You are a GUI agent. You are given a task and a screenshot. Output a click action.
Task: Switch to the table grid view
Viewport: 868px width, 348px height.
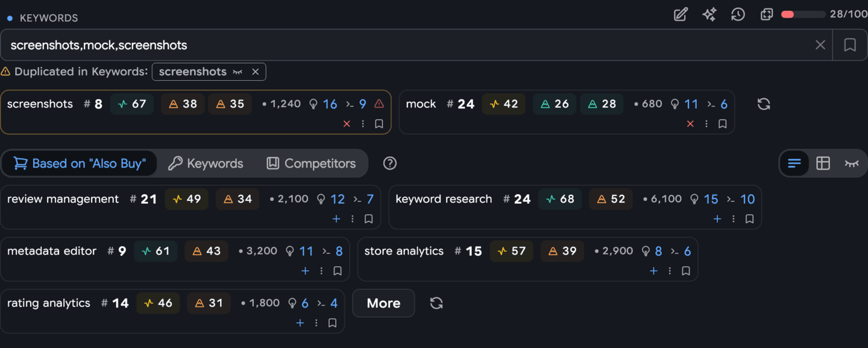(x=823, y=163)
